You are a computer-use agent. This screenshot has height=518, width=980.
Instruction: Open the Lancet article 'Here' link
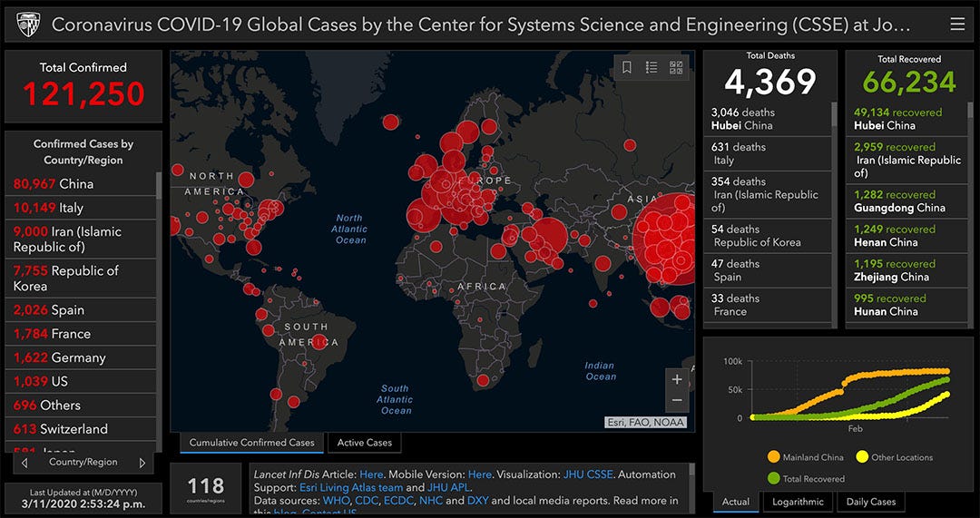click(x=371, y=474)
